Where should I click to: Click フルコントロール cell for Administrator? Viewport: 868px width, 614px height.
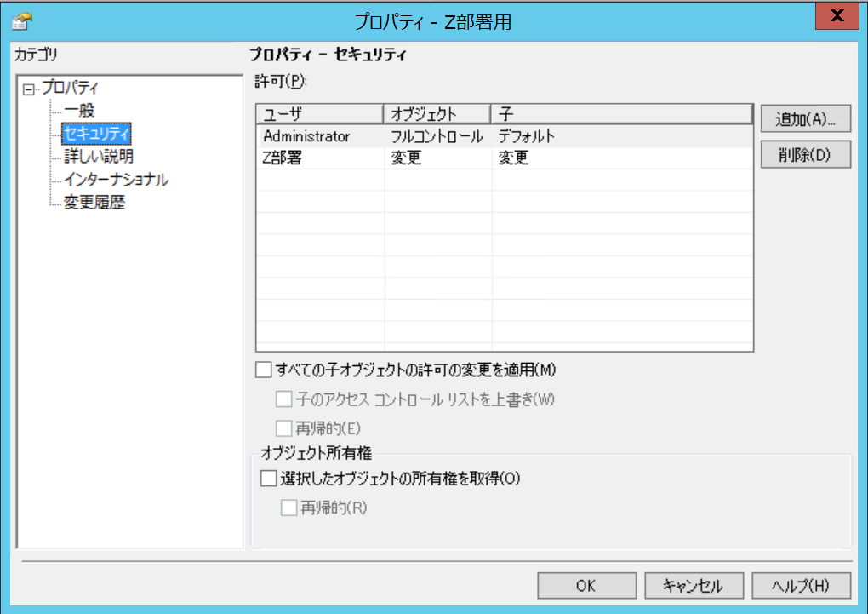click(437, 136)
